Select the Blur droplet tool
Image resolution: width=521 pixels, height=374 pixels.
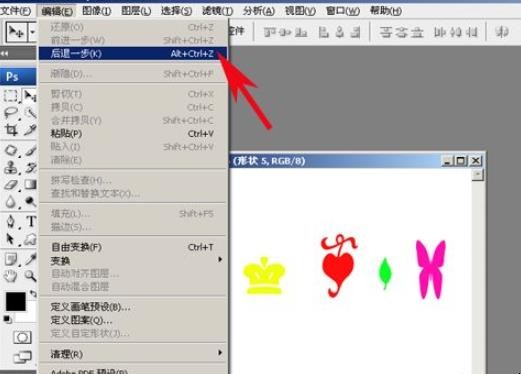click(11, 202)
